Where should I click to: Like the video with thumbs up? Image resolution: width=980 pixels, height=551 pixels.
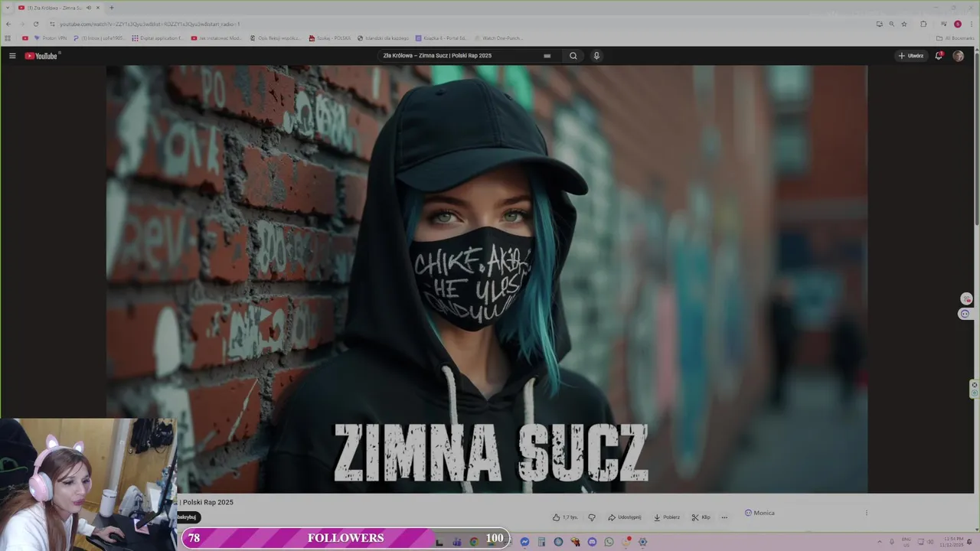click(565, 517)
